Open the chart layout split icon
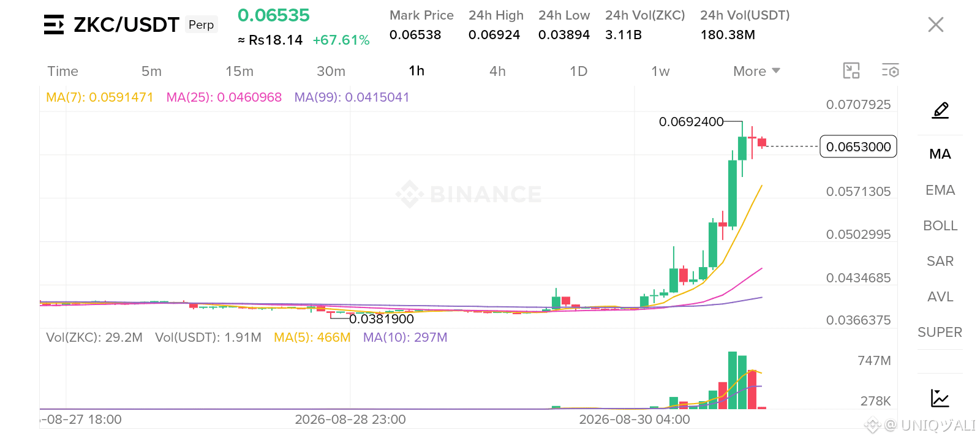 (x=851, y=70)
